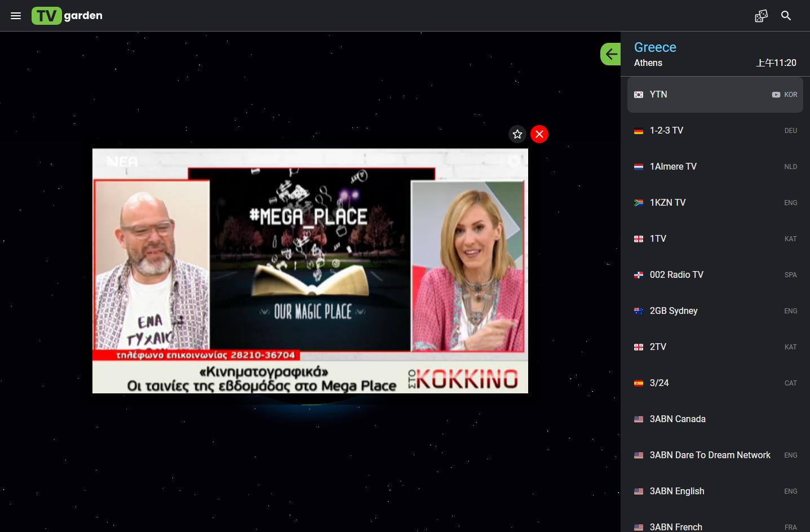Select the YTN channel
Screen dimensions: 810x532
pos(715,95)
